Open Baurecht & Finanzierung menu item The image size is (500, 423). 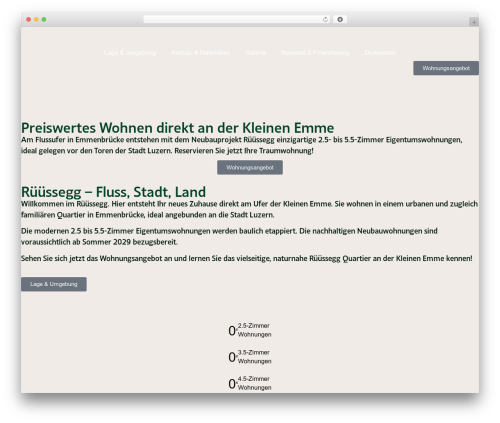pyautogui.click(x=315, y=53)
